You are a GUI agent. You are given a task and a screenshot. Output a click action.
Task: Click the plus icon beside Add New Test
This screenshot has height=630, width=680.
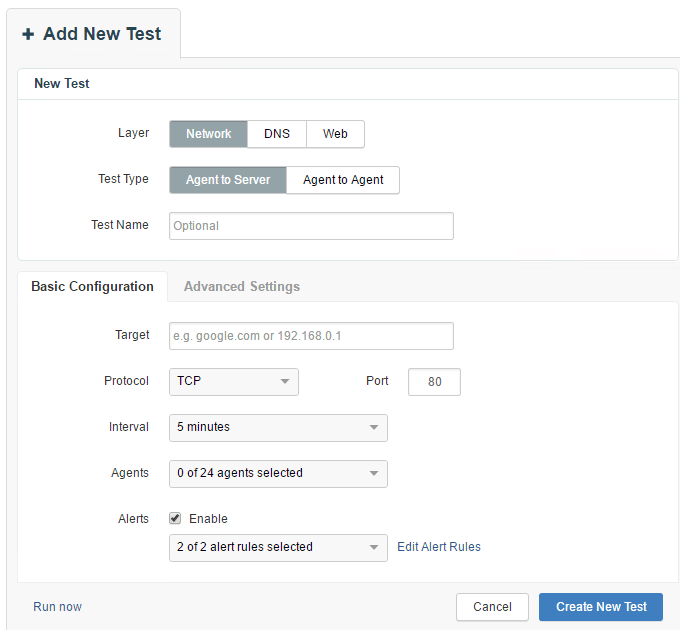[28, 34]
